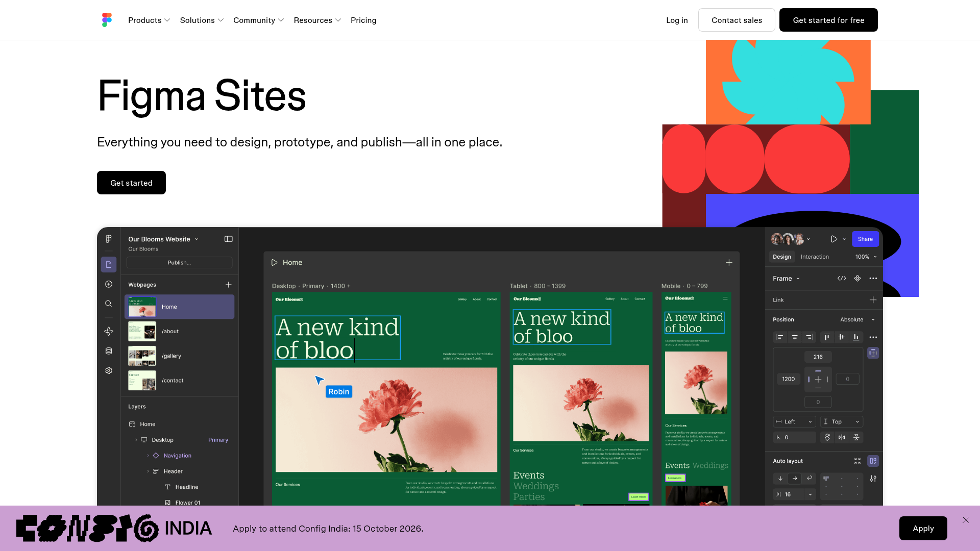
Task: Add a Link with the plus icon
Action: point(873,300)
